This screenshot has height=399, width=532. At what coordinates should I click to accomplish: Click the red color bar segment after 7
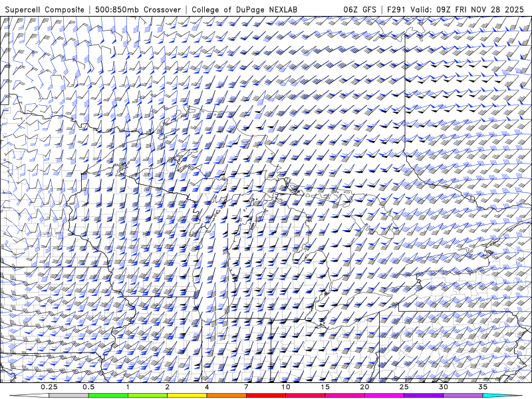click(266, 396)
